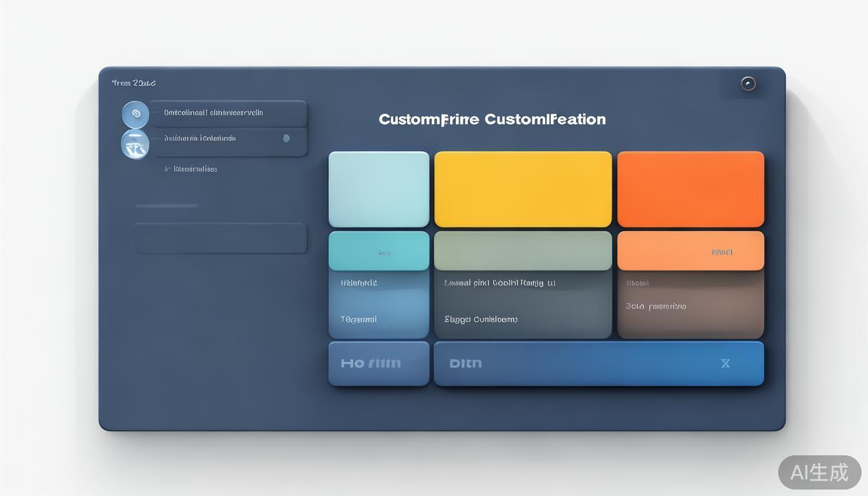Pick the light blue color swatch

(x=378, y=189)
